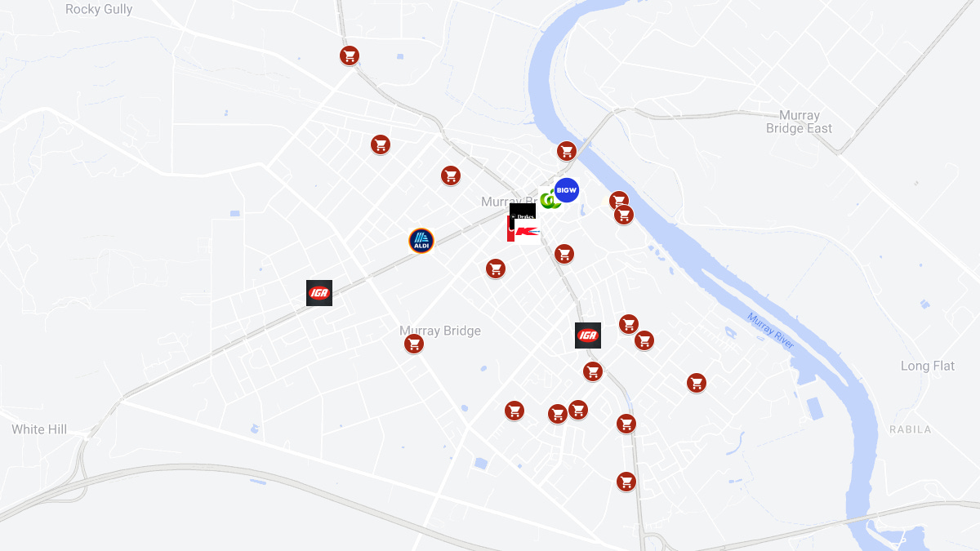
Task: Select the Long Flat place label
Action: click(x=928, y=366)
